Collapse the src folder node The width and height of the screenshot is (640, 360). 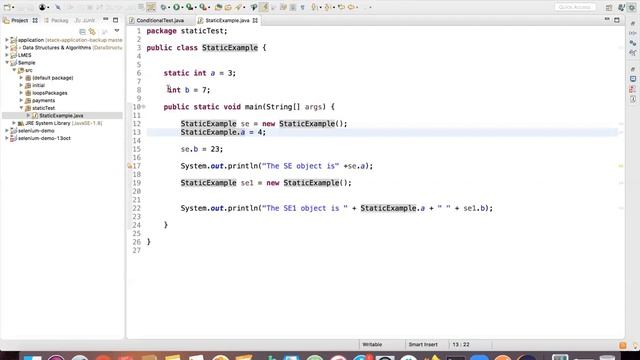[14, 70]
